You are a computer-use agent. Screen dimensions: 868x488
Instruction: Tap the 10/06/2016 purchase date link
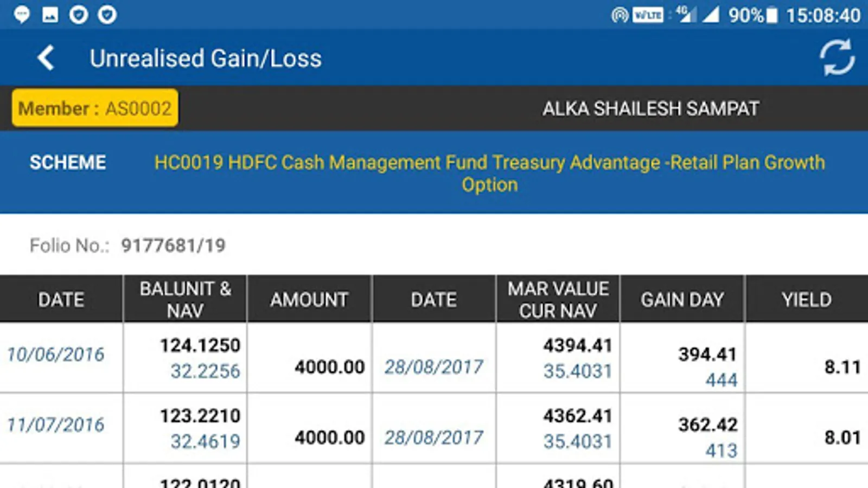click(x=55, y=355)
